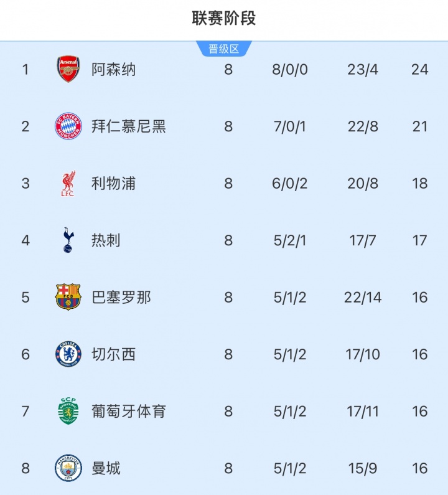Click Arsenal's 24 points value
The image size is (448, 495).
[419, 69]
